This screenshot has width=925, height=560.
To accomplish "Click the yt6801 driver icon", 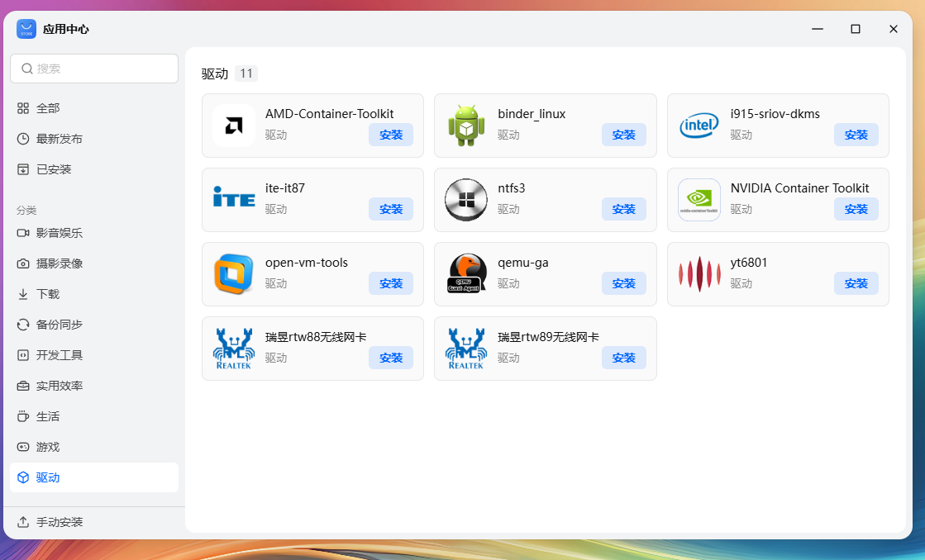I will (699, 274).
